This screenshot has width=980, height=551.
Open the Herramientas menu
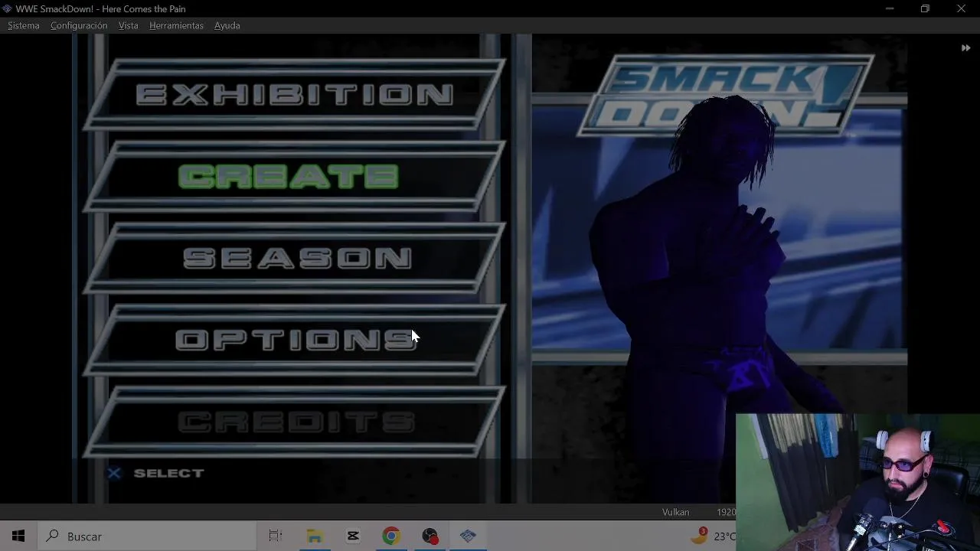pos(176,25)
